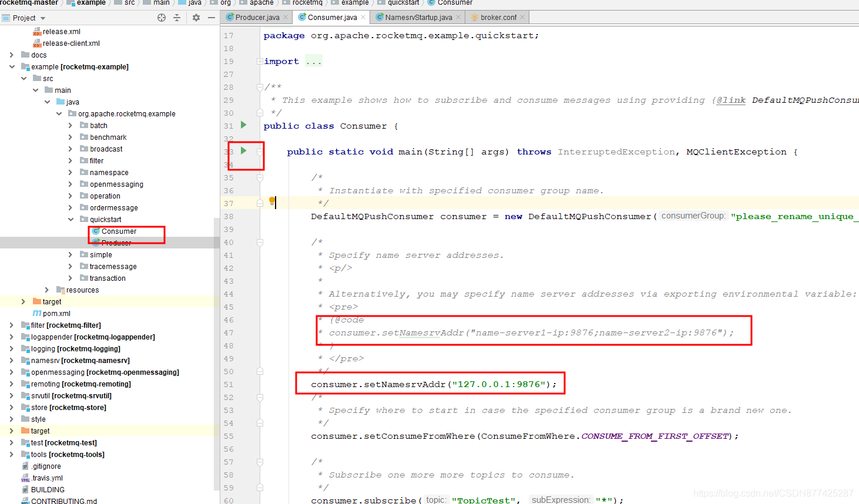Expand the batch package
This screenshot has height=504, width=859.
[x=71, y=126]
